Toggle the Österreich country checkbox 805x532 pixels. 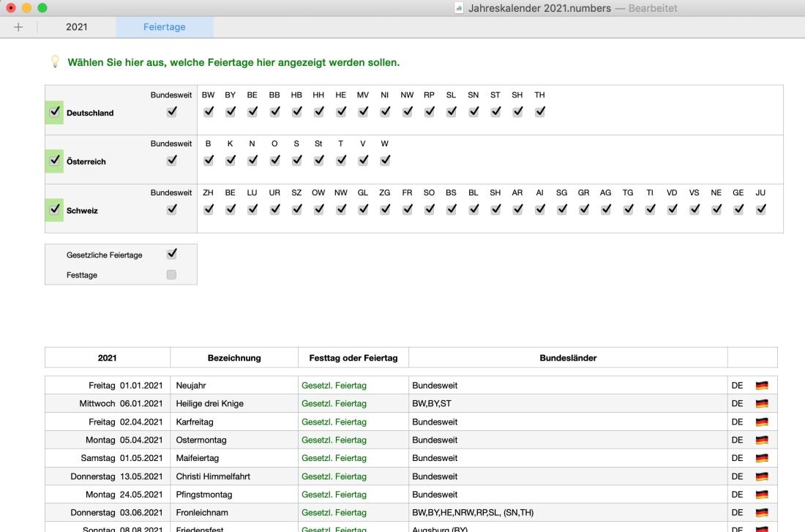click(x=54, y=162)
